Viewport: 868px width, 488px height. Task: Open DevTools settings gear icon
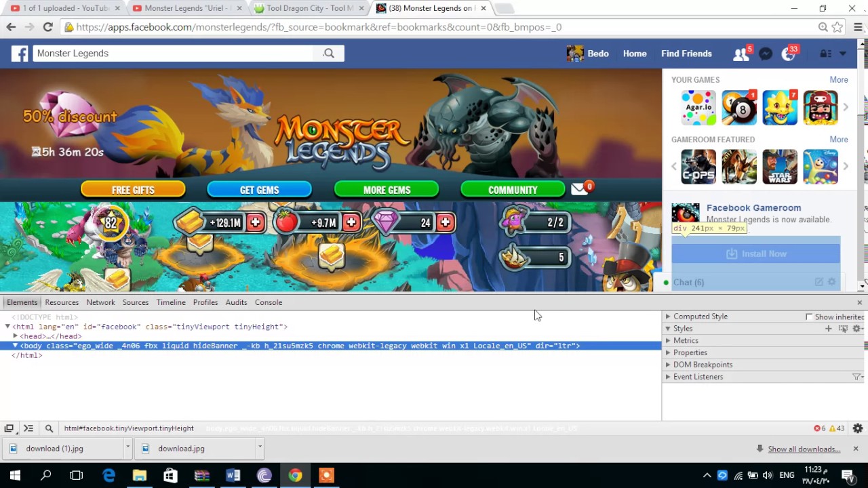pos(858,428)
